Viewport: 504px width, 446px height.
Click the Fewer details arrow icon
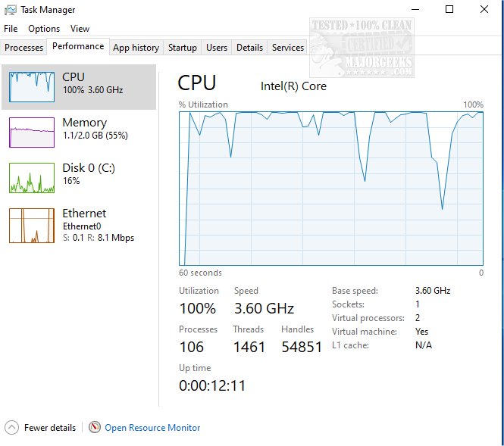pyautogui.click(x=11, y=428)
